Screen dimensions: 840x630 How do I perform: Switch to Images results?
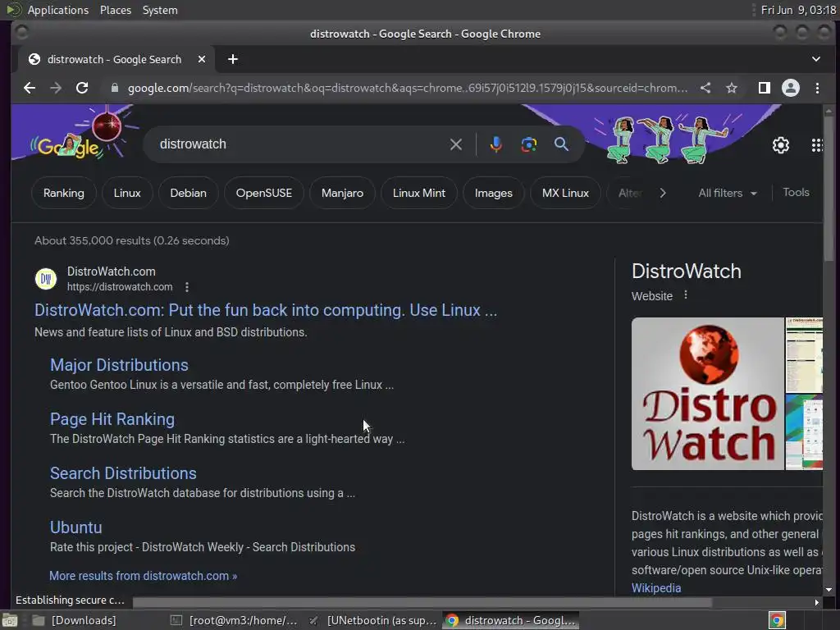pos(493,193)
